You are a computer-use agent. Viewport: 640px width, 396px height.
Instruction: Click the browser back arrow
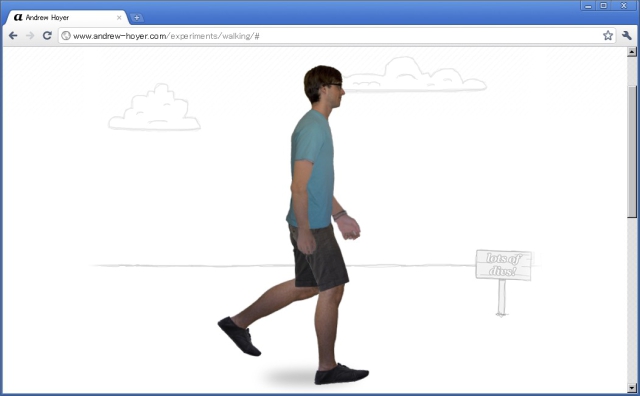(13, 36)
